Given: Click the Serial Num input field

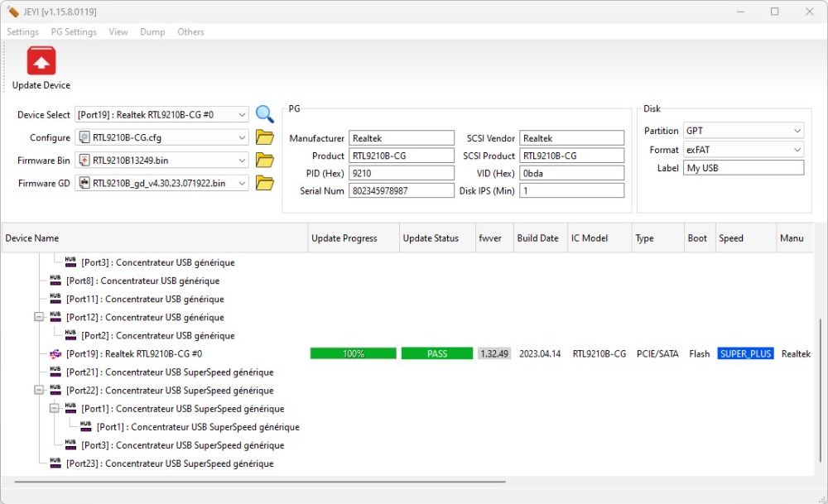Looking at the screenshot, I should click(402, 190).
